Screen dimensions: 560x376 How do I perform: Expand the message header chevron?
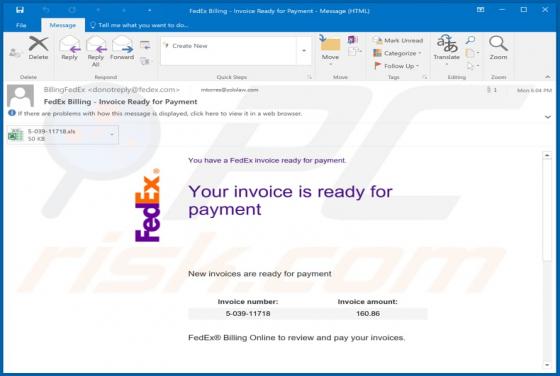coord(548,117)
